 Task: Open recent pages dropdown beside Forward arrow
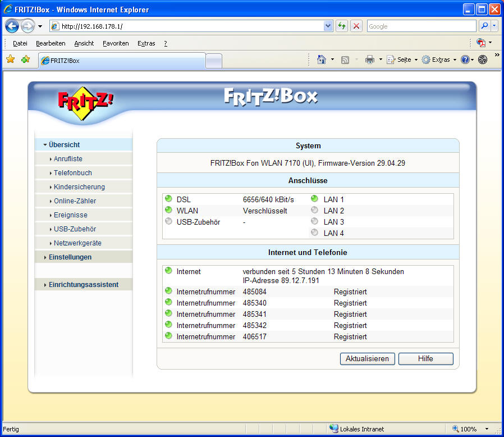pyautogui.click(x=40, y=26)
